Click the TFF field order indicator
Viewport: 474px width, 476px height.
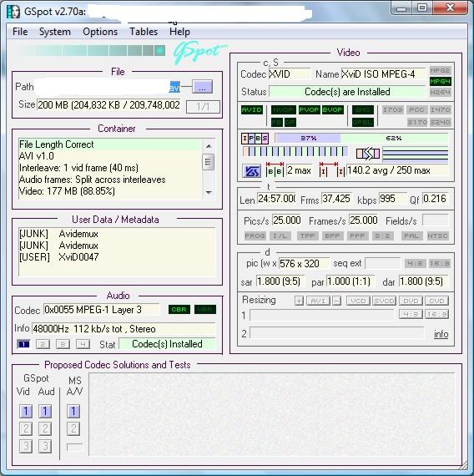tap(308, 235)
